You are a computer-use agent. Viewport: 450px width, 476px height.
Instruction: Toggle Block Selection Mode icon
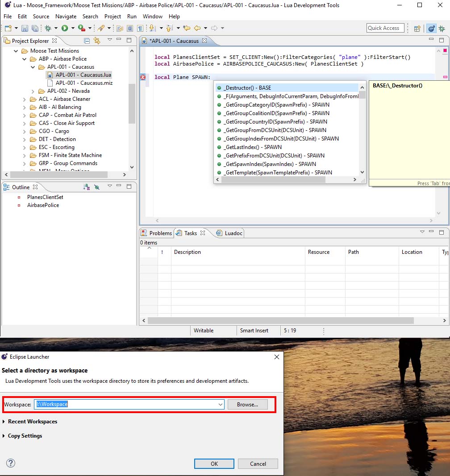130,28
